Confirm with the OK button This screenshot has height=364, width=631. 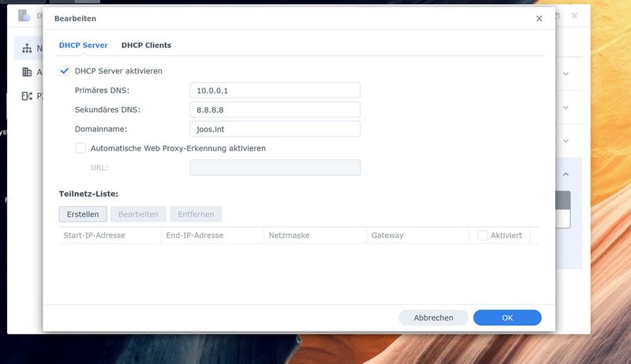(507, 318)
